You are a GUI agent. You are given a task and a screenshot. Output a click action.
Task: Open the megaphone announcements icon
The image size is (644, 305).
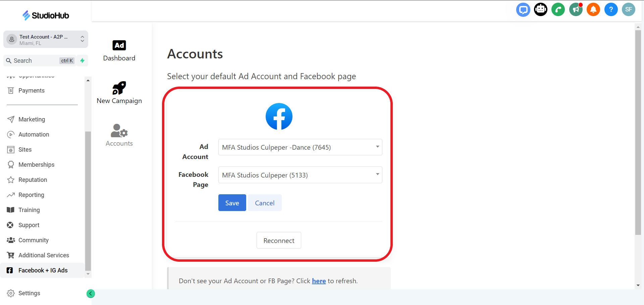(x=576, y=9)
